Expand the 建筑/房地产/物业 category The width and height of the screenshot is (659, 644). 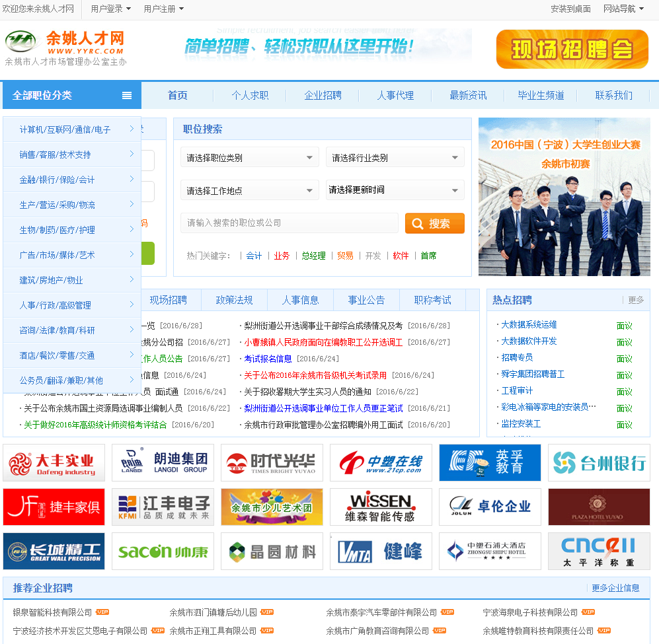(x=72, y=280)
